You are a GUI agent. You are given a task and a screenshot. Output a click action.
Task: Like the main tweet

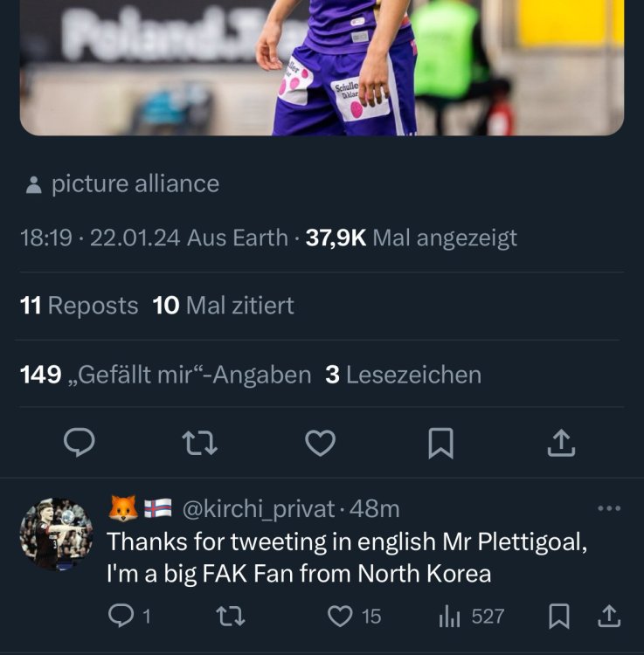pos(321,443)
